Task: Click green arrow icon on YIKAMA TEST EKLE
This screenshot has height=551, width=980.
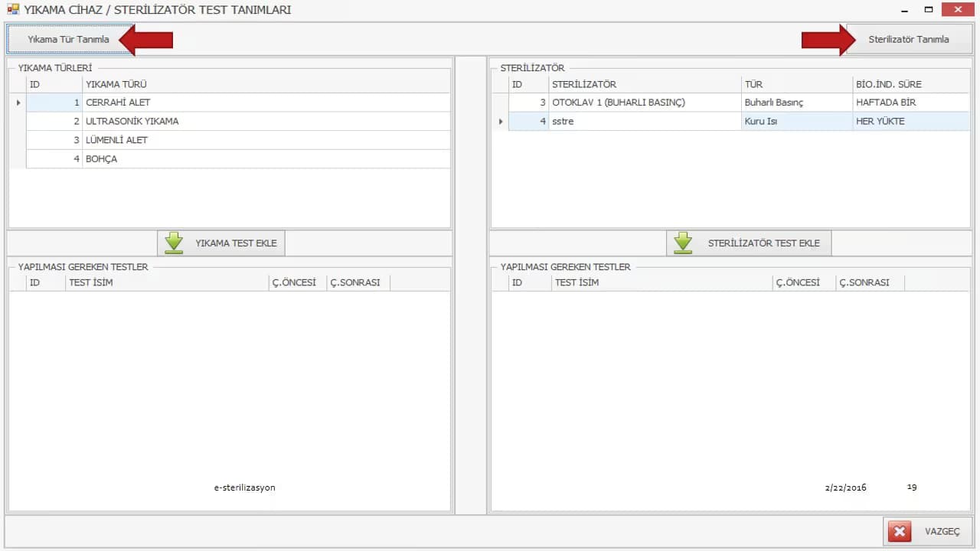Action: pyautogui.click(x=175, y=243)
